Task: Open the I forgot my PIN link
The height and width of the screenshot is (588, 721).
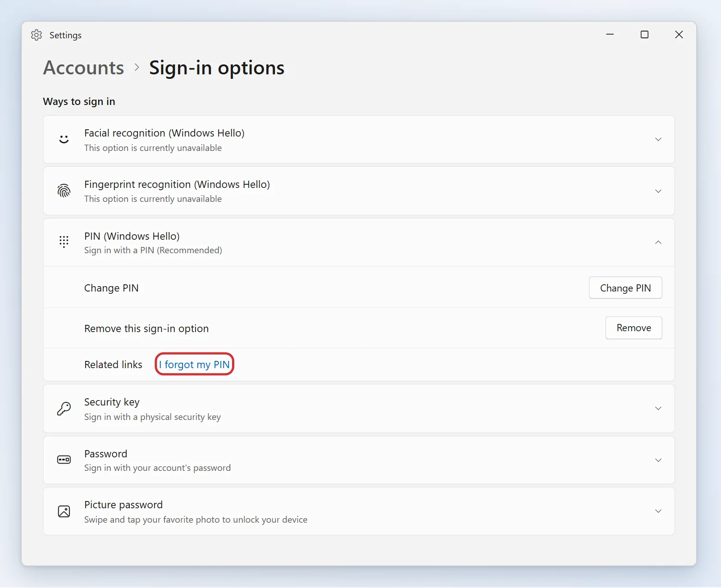Action: pyautogui.click(x=194, y=365)
